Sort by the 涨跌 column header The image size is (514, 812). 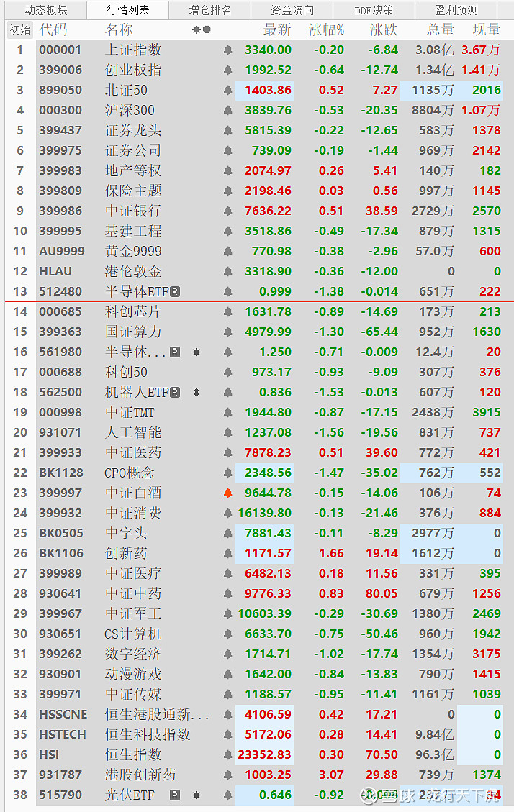(x=384, y=30)
